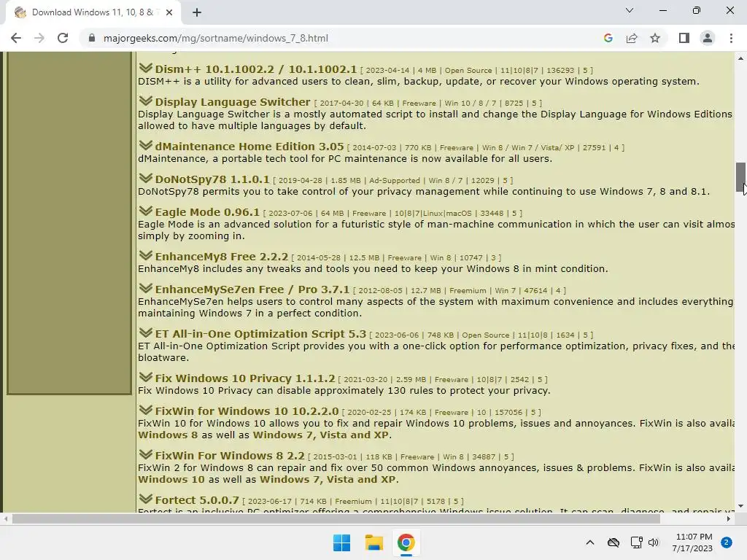Click the horizontal scrollbar thumb
The height and width of the screenshot is (560, 747).
pyautogui.click(x=336, y=518)
